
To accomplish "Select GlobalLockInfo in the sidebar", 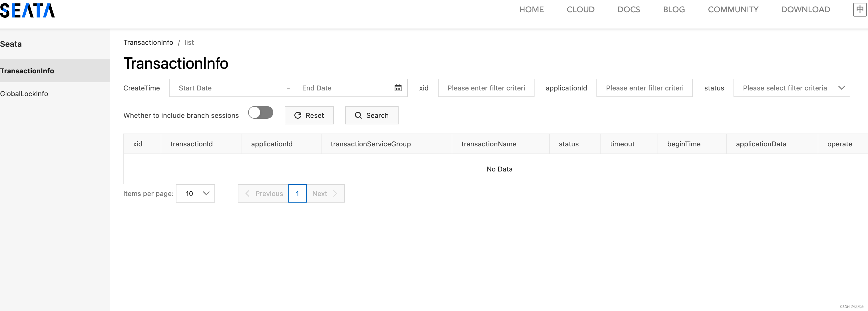I will tap(24, 94).
